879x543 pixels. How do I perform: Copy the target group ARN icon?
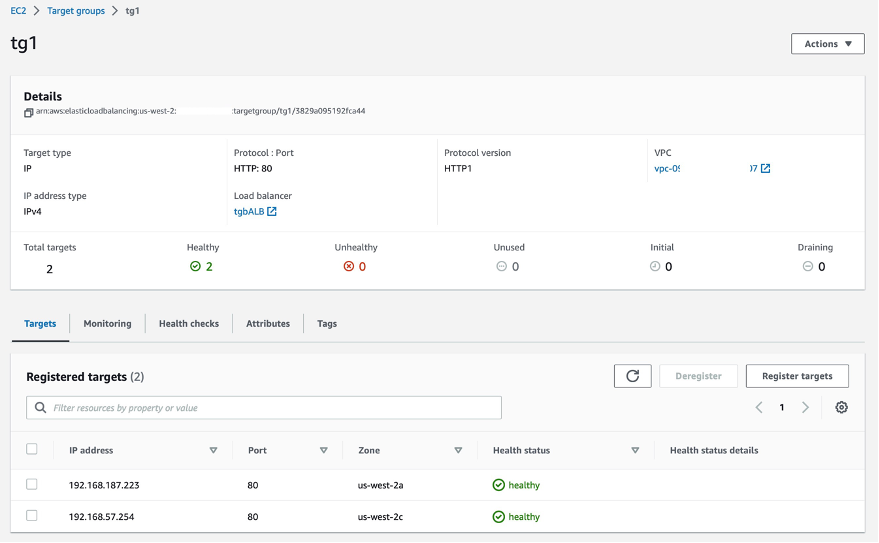click(28, 113)
